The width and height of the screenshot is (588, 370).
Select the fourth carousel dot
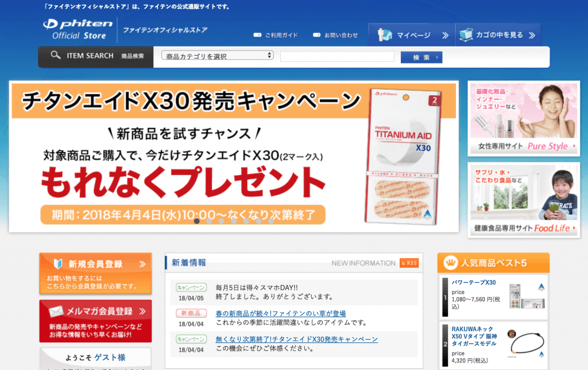(x=234, y=221)
